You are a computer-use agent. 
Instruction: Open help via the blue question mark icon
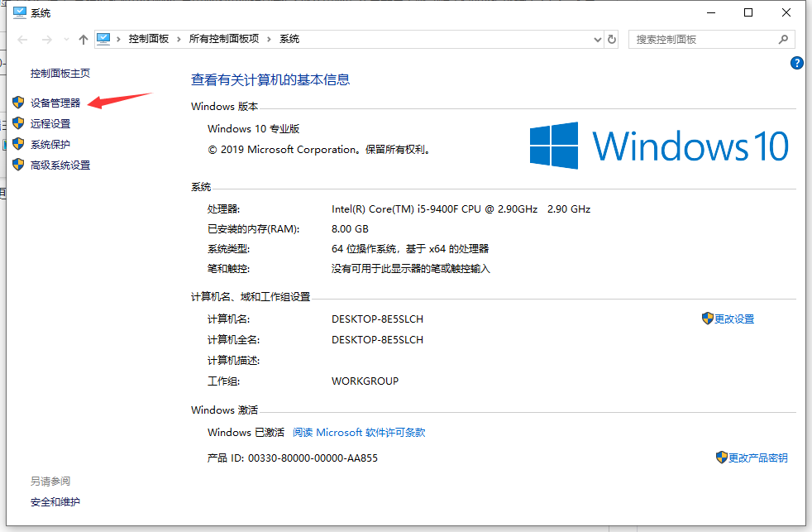pos(797,63)
